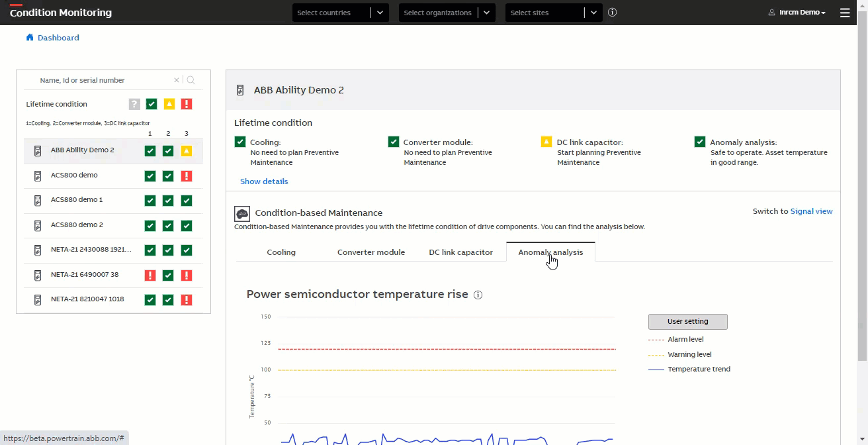Viewport: 868px width, 445px height.
Task: Switch to the Converter module tab
Action: pyautogui.click(x=371, y=252)
